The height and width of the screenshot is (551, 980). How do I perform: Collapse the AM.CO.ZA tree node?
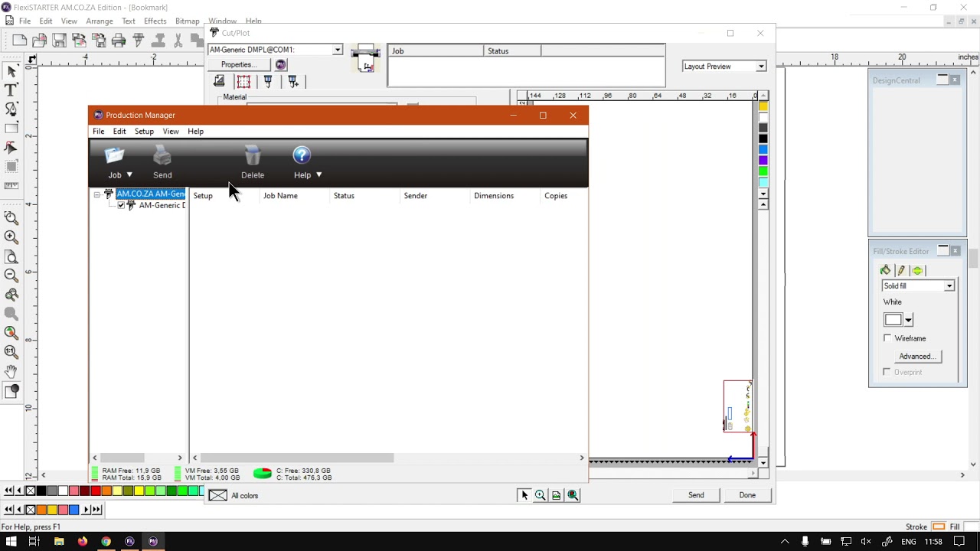click(97, 195)
